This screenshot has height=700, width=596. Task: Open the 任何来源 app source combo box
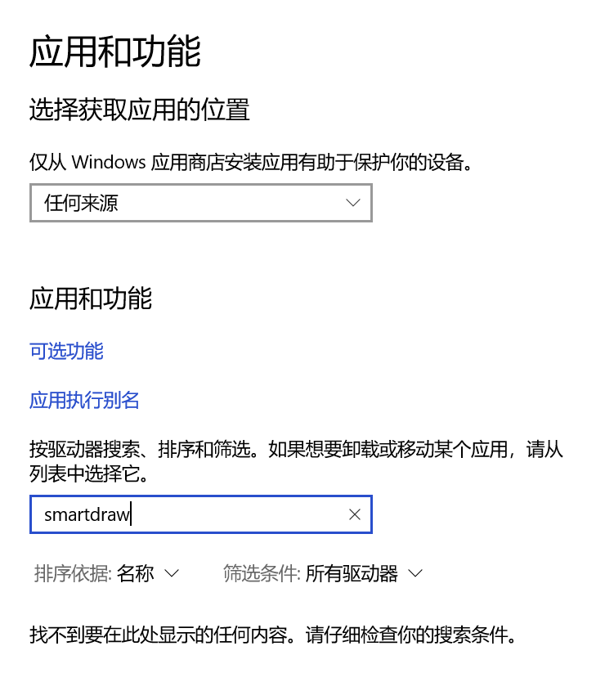click(201, 203)
